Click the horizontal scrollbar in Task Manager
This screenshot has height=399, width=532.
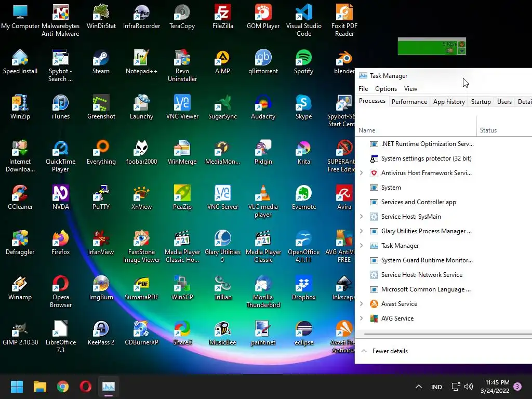click(448, 334)
